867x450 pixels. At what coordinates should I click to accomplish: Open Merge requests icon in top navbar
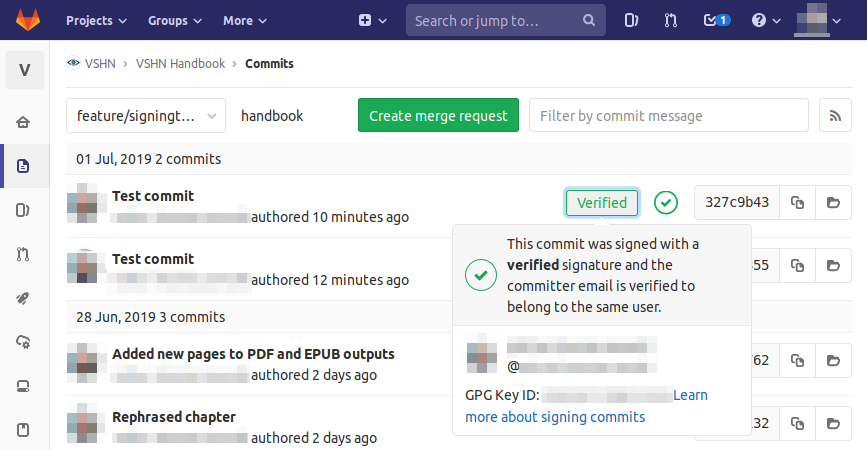pyautogui.click(x=671, y=20)
